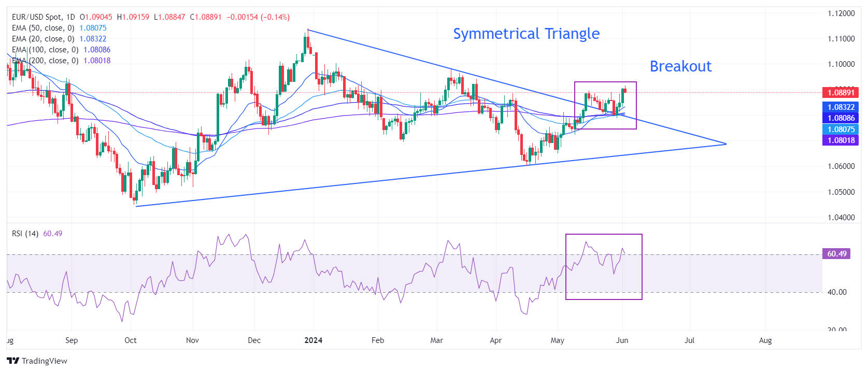Click the triangle apex where trendlines converge
Screen dimensions: 868x372
(x=726, y=144)
